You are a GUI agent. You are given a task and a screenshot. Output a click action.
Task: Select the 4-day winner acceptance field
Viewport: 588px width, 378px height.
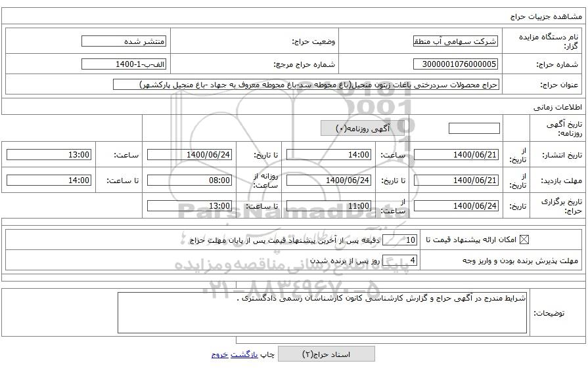[x=399, y=260]
